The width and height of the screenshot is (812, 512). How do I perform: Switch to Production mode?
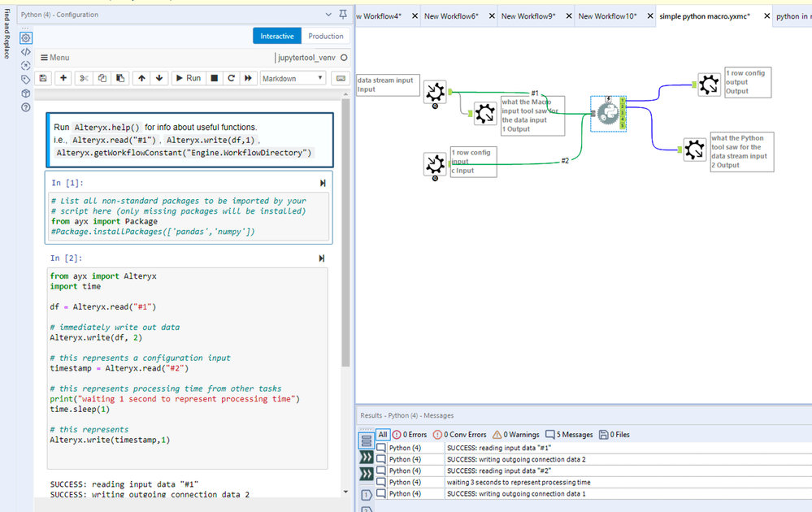[326, 36]
